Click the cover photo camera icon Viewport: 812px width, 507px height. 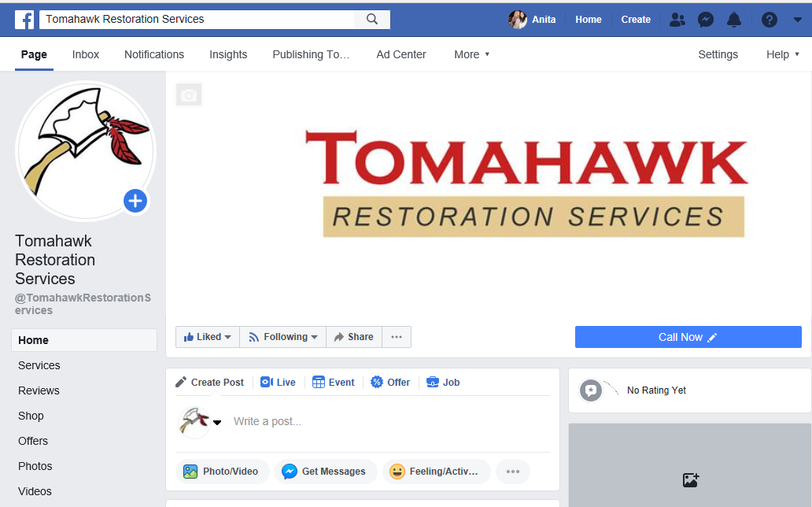point(189,95)
